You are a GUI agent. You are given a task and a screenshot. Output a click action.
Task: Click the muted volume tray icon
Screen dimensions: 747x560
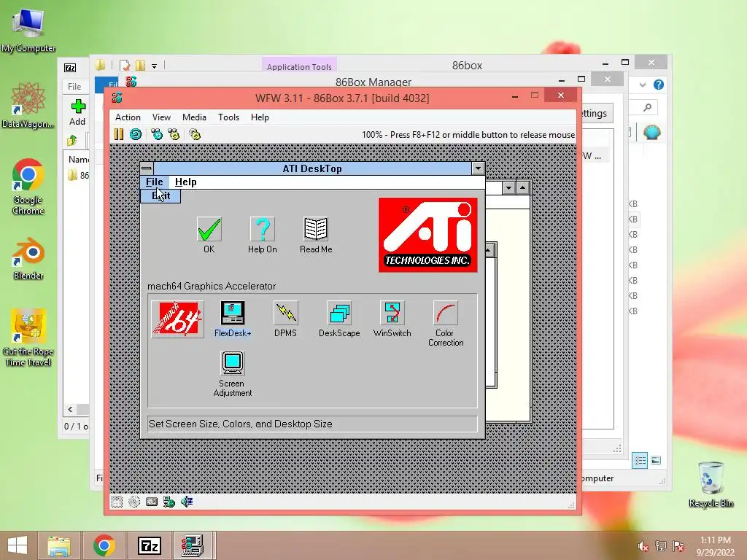click(x=643, y=546)
